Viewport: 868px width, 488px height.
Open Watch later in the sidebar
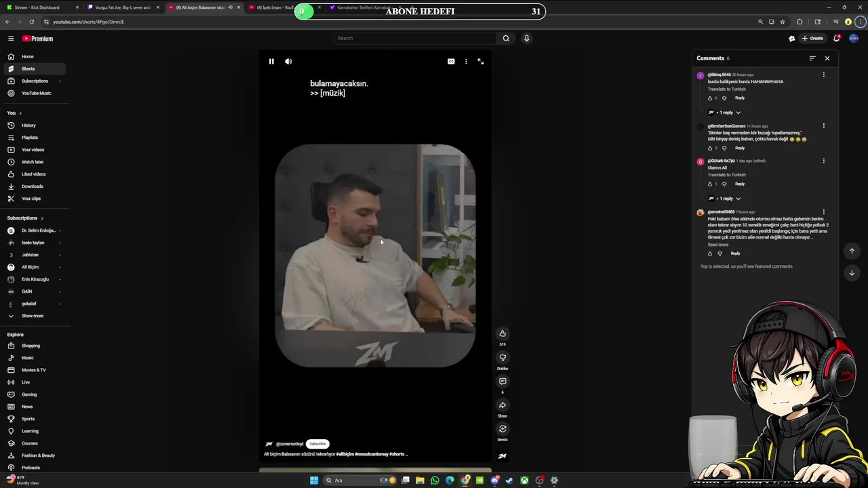34,162
